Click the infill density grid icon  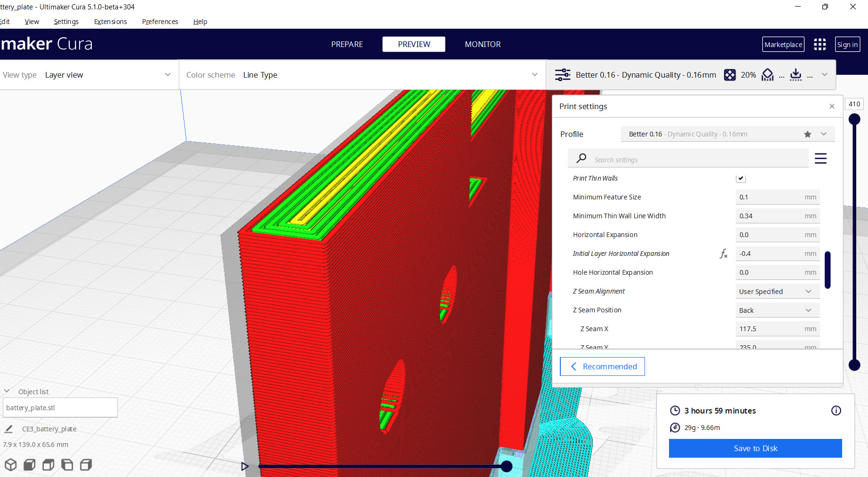730,75
